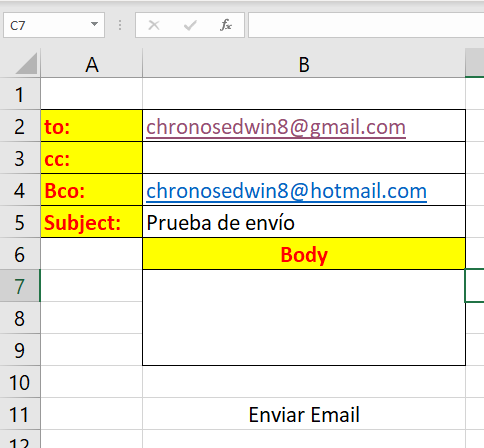Select the yellow Body header cell
This screenshot has width=484, height=448.
click(304, 254)
